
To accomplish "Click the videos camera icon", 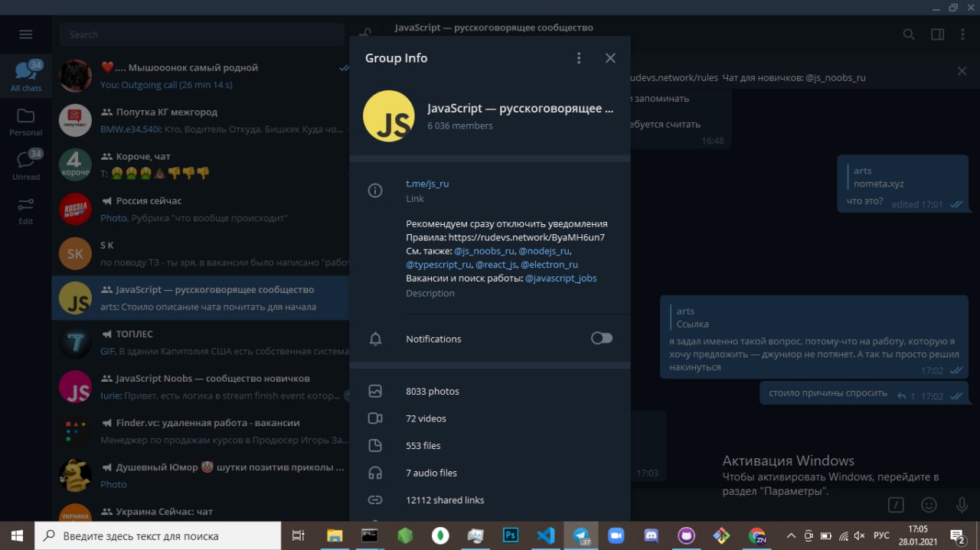I will [375, 418].
